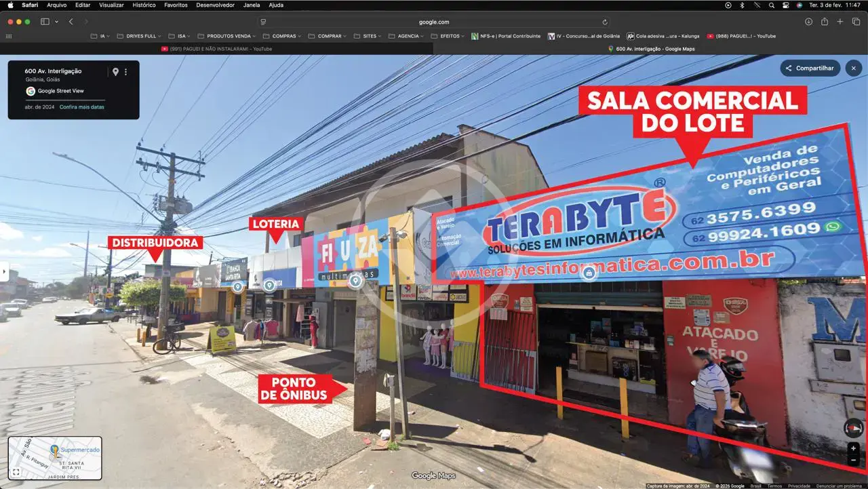Open the Supermercado minimap thumbnail
This screenshot has height=489, width=868.
pos(55,458)
